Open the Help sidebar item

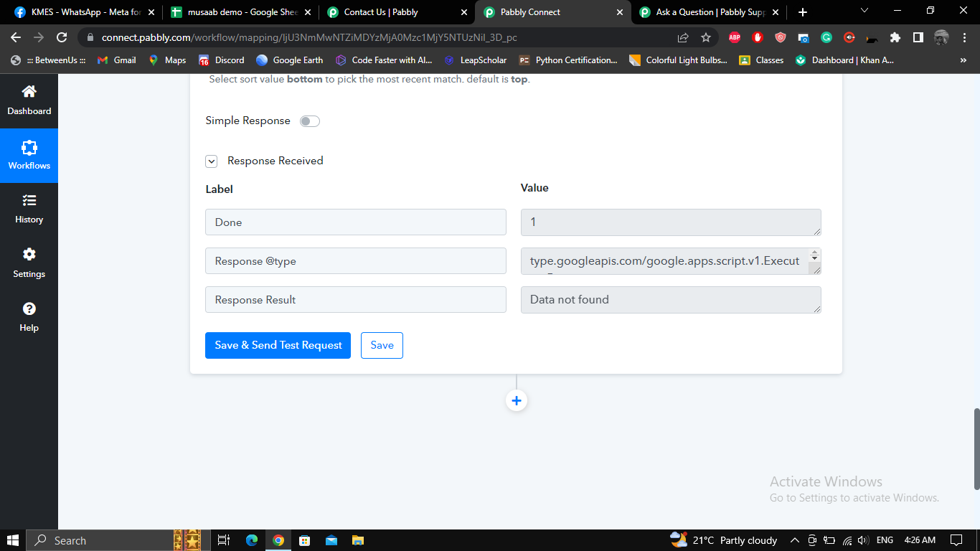click(x=29, y=317)
